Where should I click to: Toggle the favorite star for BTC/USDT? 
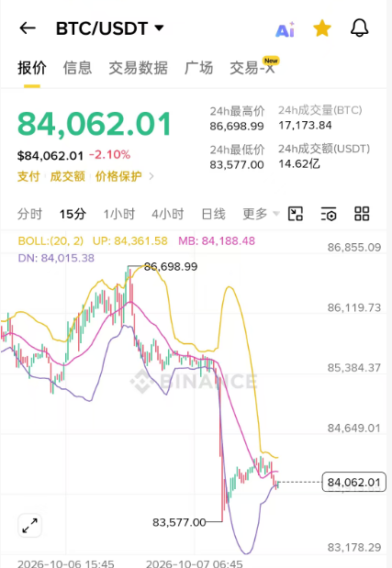pyautogui.click(x=322, y=28)
